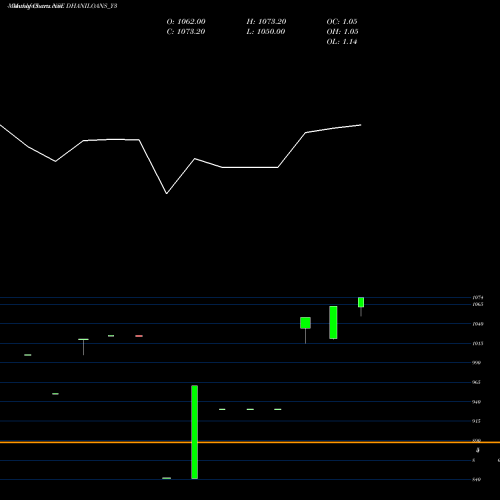
Task: Click the 840 price axis label
Action: click(x=477, y=480)
